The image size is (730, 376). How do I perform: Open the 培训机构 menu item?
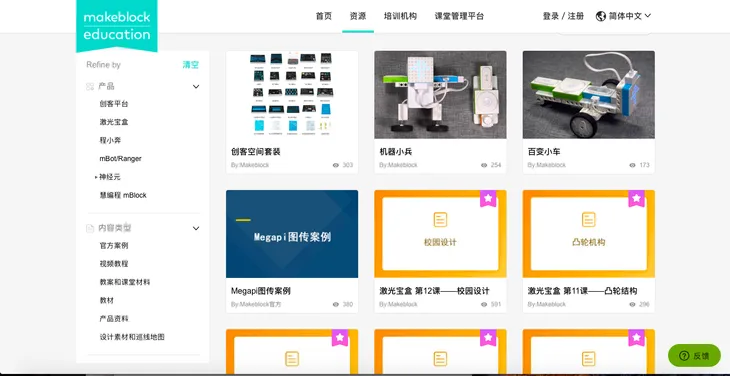tap(400, 16)
